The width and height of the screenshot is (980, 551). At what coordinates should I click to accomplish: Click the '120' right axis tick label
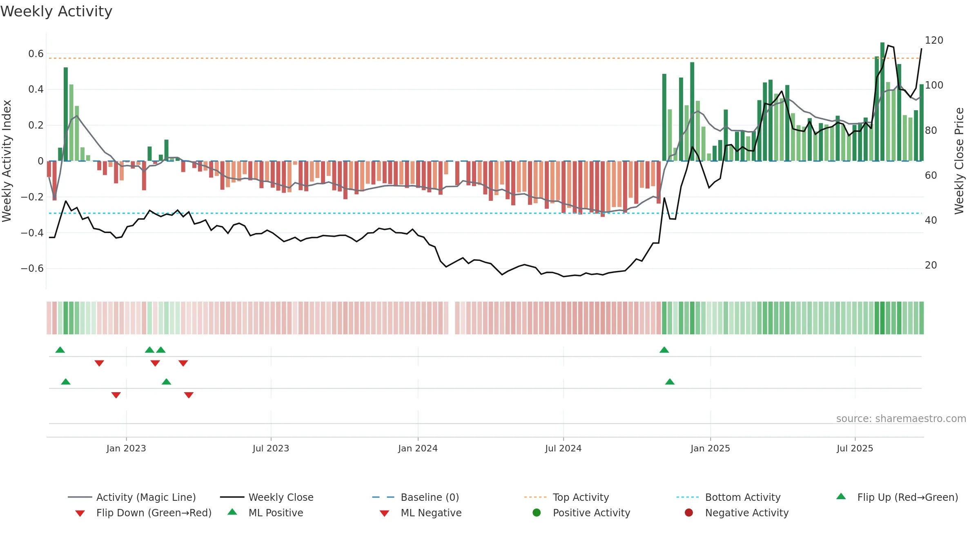934,40
